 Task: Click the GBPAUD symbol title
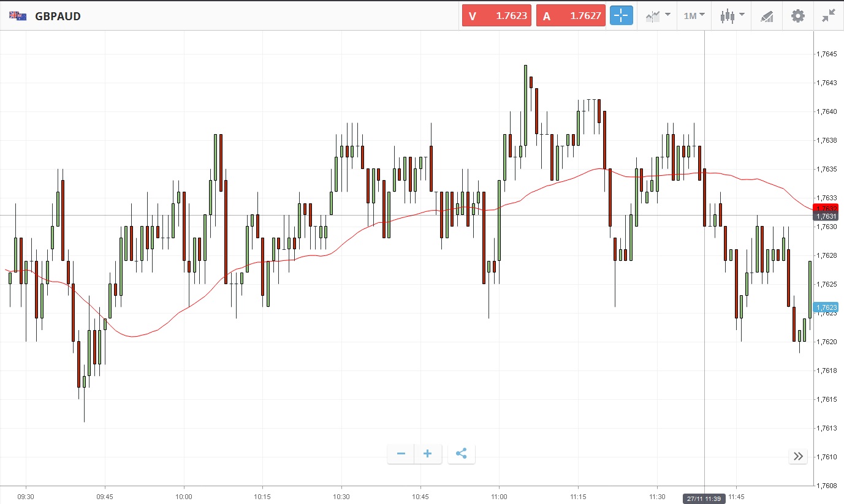point(58,16)
